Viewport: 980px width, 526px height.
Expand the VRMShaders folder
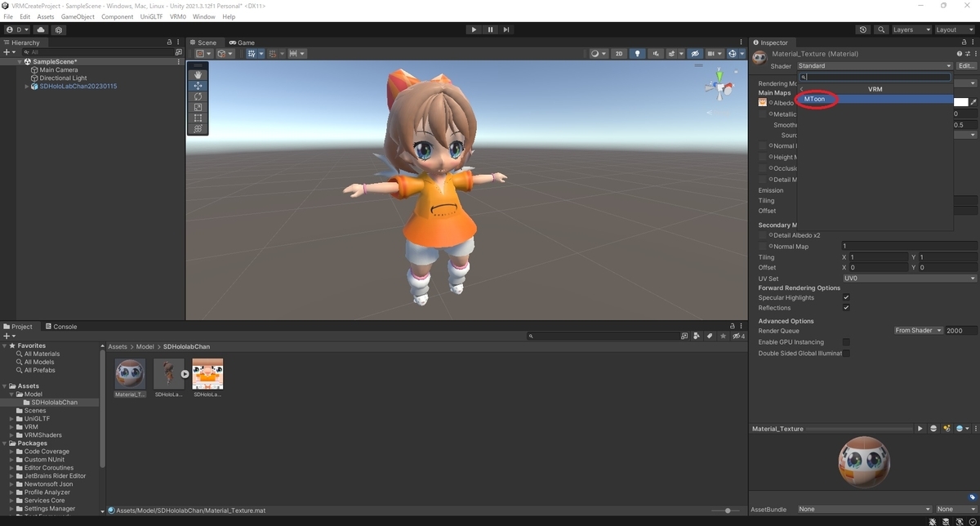click(x=11, y=435)
